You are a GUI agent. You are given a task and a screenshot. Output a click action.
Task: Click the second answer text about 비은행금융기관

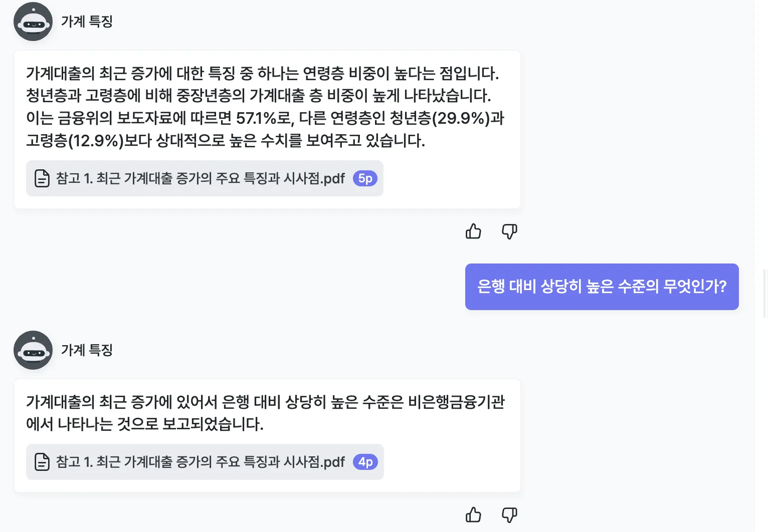coord(265,413)
